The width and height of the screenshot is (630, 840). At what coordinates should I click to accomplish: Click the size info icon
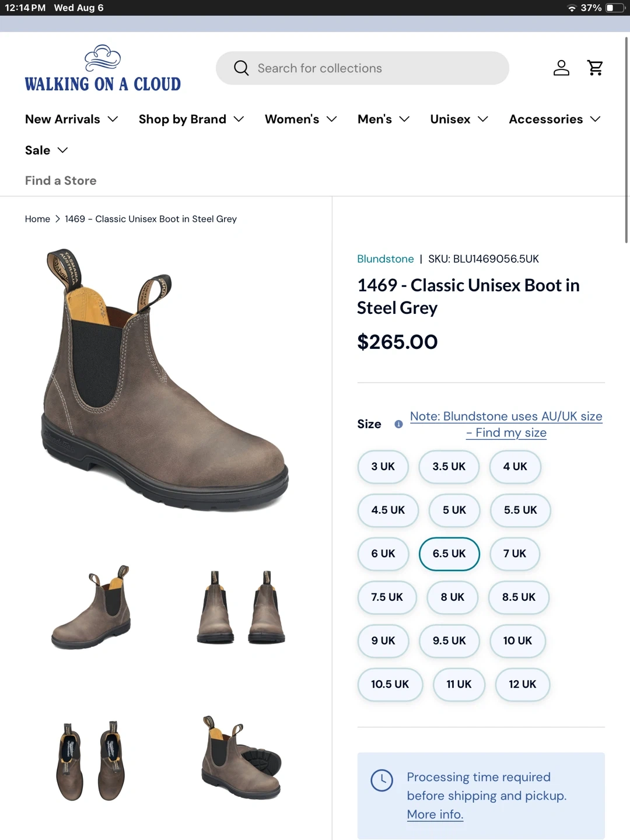click(x=398, y=424)
